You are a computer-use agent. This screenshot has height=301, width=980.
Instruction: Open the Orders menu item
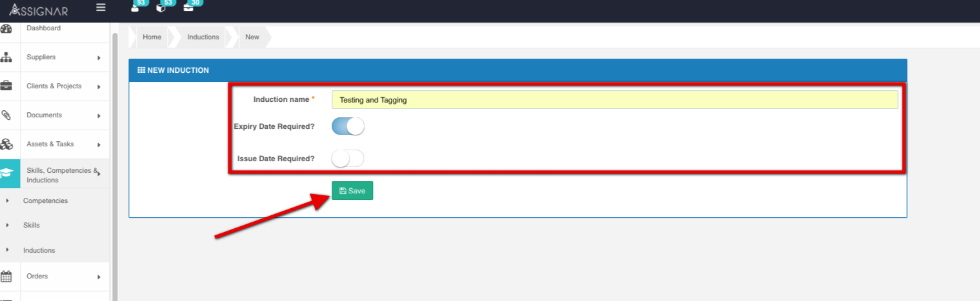[x=37, y=277]
